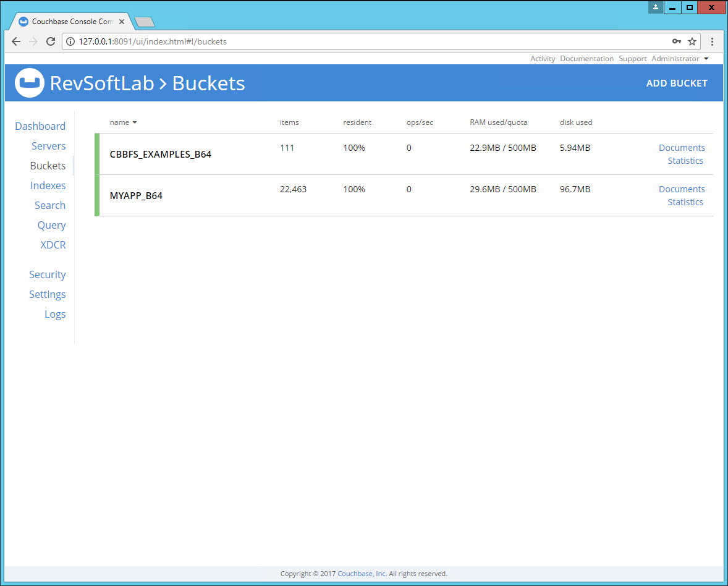Image resolution: width=728 pixels, height=586 pixels.
Task: Click the saved password key icon
Action: tap(677, 41)
